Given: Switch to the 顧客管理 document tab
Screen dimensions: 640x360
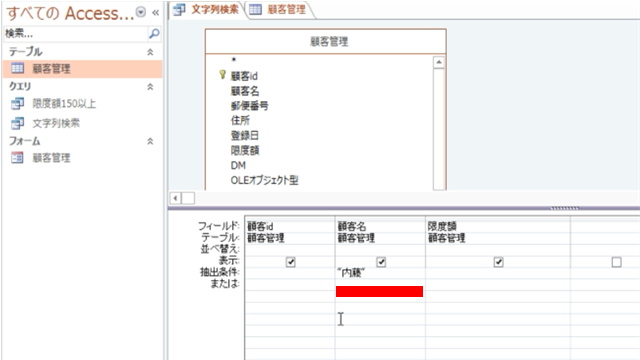Looking at the screenshot, I should click(280, 9).
